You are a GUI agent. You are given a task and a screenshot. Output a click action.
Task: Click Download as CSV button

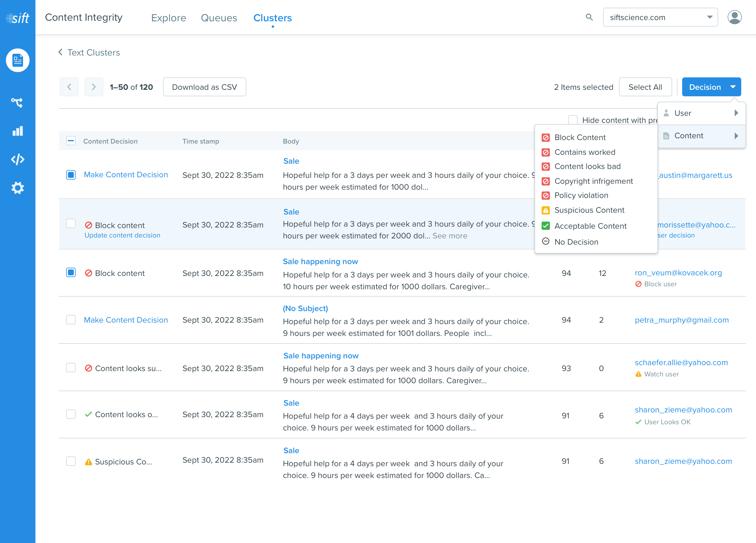[204, 87]
